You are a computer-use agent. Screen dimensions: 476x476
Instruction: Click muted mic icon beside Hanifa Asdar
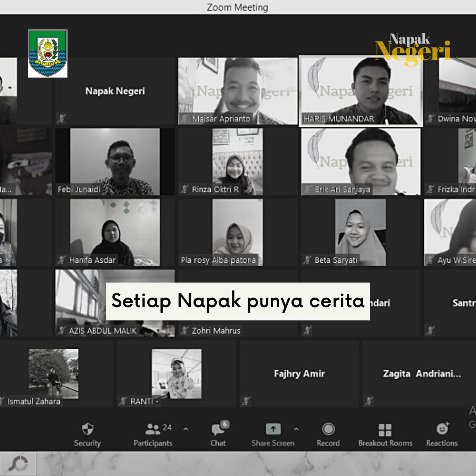(62, 260)
